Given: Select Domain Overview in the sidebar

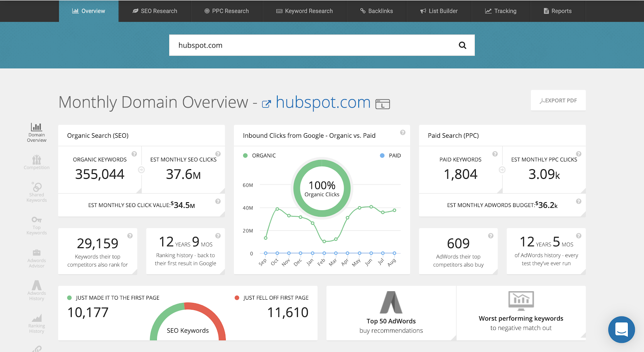Looking at the screenshot, I should tap(37, 133).
